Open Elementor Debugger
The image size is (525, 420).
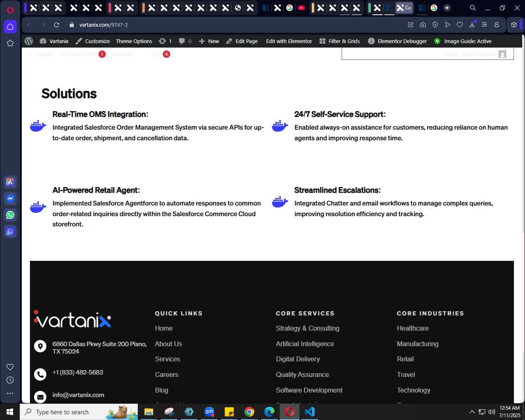(397, 41)
